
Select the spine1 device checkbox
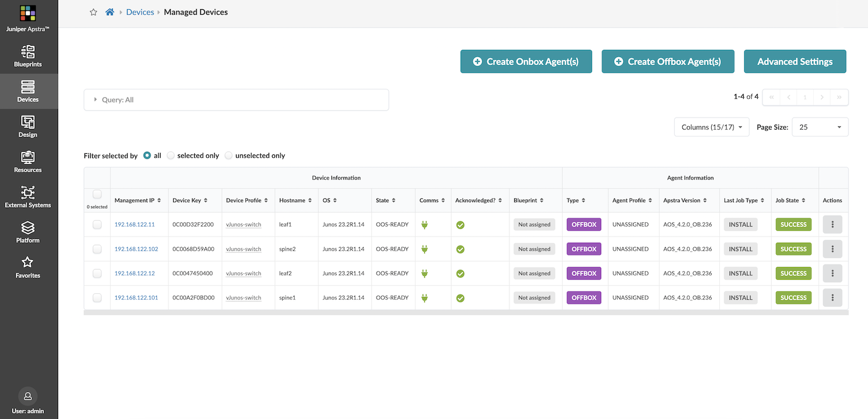coord(97,298)
